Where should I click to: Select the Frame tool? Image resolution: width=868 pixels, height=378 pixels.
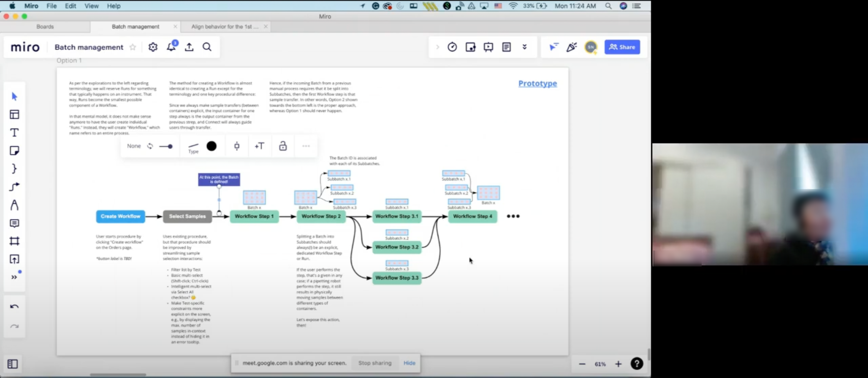click(x=14, y=241)
